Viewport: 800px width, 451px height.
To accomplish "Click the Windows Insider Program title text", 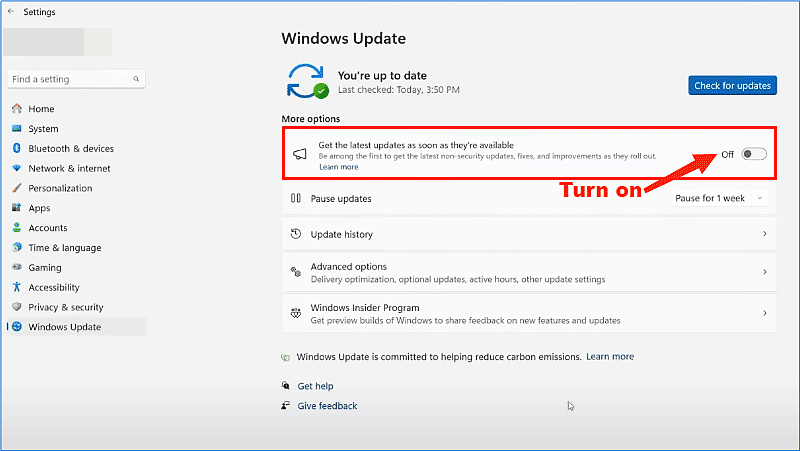I will click(x=365, y=308).
